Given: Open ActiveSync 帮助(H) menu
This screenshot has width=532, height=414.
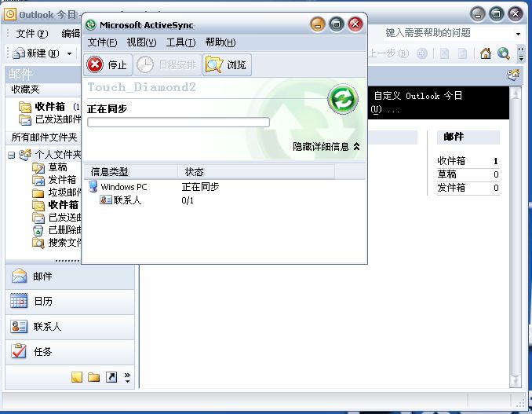Looking at the screenshot, I should coord(220,42).
